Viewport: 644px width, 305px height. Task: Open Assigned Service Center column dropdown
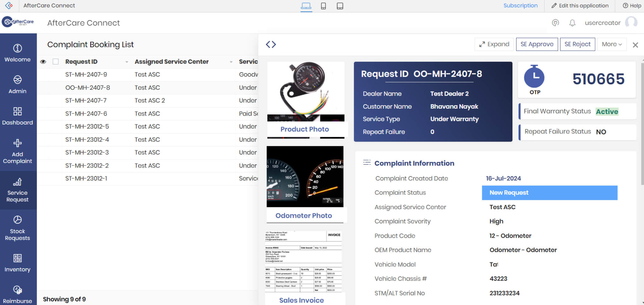click(x=231, y=62)
